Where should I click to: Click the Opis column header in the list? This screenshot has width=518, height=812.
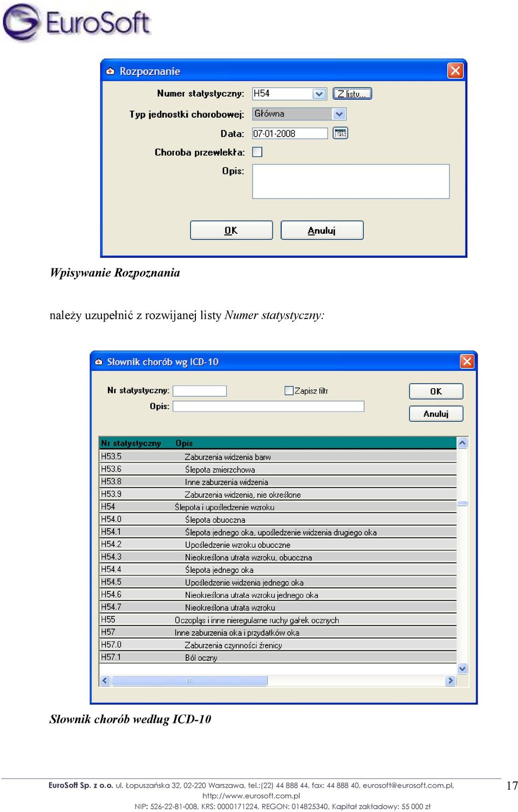point(184,443)
